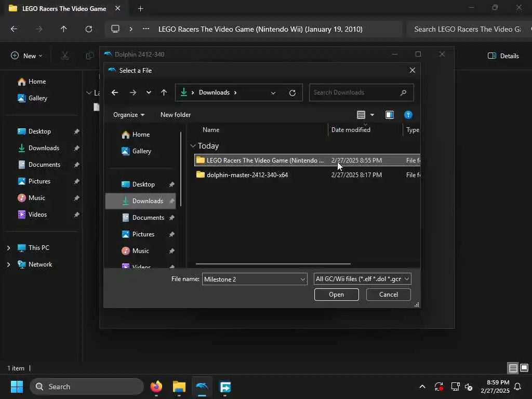532x399 pixels.
Task: Sort files by Name column
Action: pos(211,130)
